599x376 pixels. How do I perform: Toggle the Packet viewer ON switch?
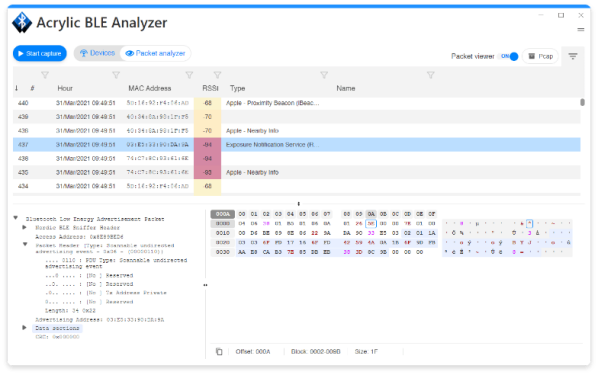510,56
